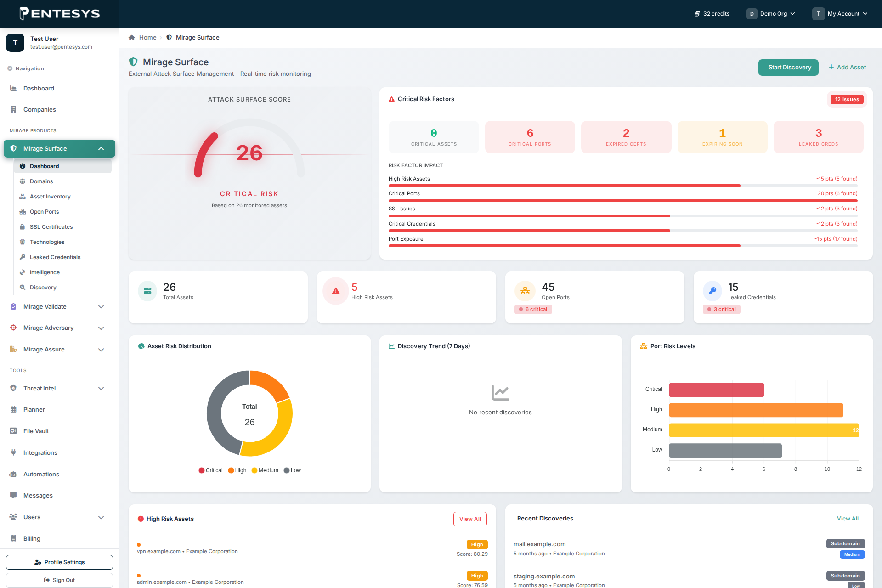Click the Critical Ports stat tile
The height and width of the screenshot is (588, 882).
(x=530, y=137)
